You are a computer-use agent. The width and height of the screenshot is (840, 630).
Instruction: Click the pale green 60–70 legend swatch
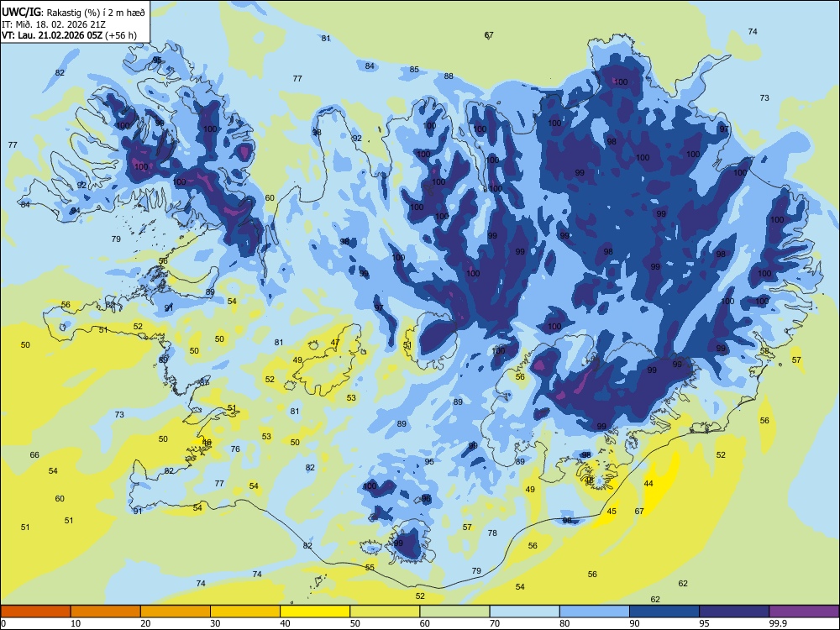click(454, 612)
